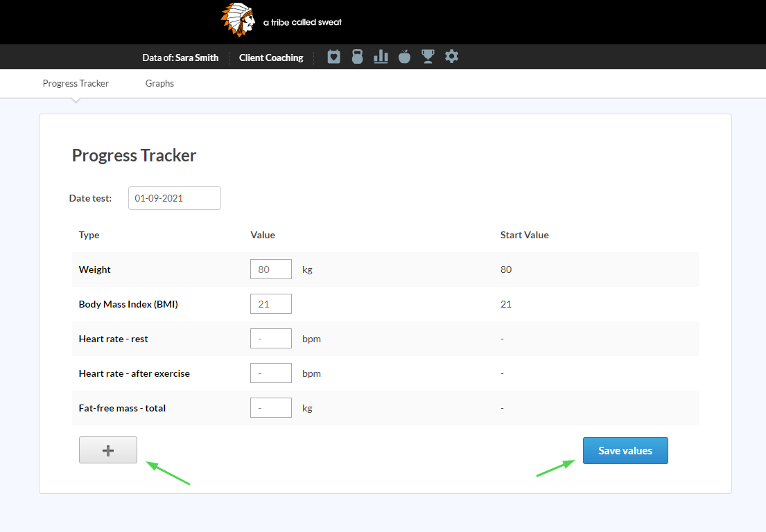The width and height of the screenshot is (766, 532).
Task: Click the plus button to add a row
Action: coord(107,450)
